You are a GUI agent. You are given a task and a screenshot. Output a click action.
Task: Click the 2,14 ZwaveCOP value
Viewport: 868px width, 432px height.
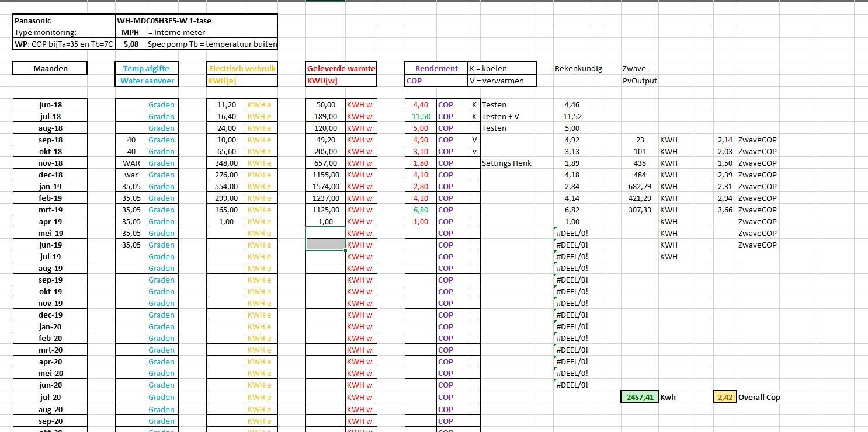tap(725, 140)
